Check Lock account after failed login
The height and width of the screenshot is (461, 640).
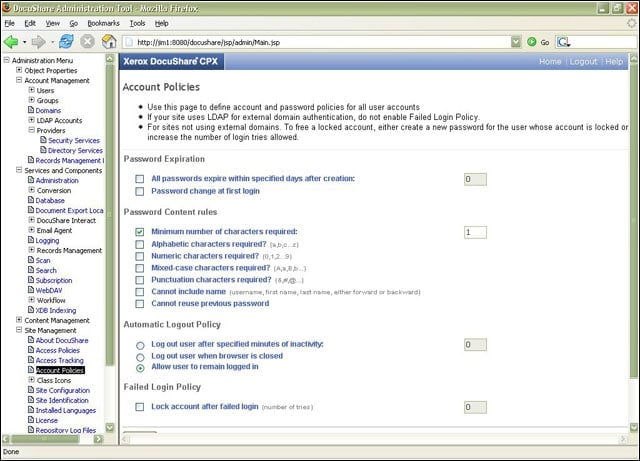click(x=140, y=407)
